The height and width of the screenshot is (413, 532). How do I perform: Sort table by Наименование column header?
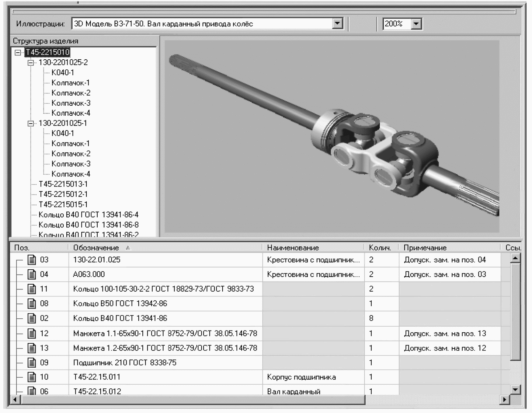[x=293, y=248]
